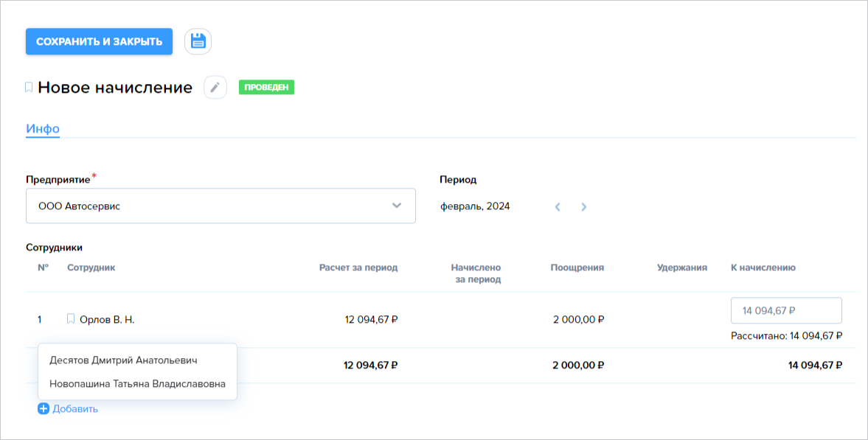Toggle the bookmark icon next to Орлов В. Н.
This screenshot has height=440, width=868.
pos(71,319)
